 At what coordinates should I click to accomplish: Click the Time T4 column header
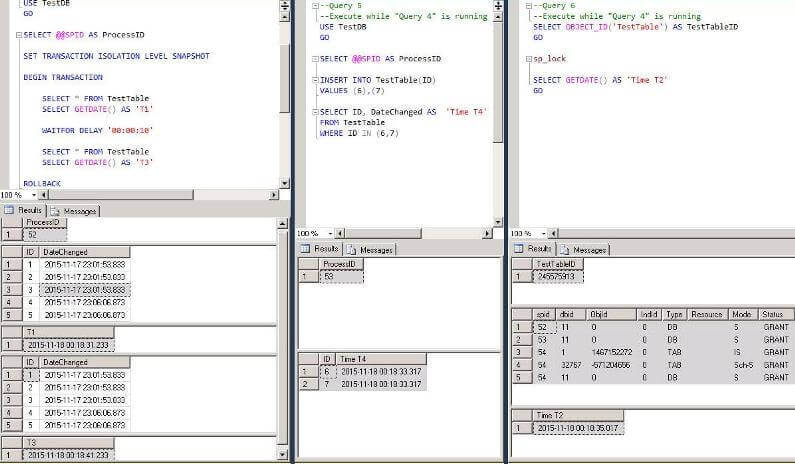tap(381, 359)
